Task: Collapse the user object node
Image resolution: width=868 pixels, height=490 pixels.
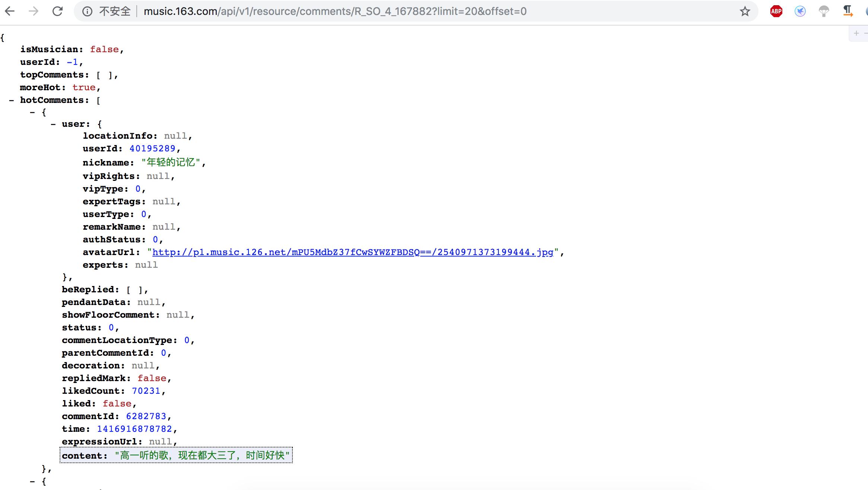Action: coord(53,124)
